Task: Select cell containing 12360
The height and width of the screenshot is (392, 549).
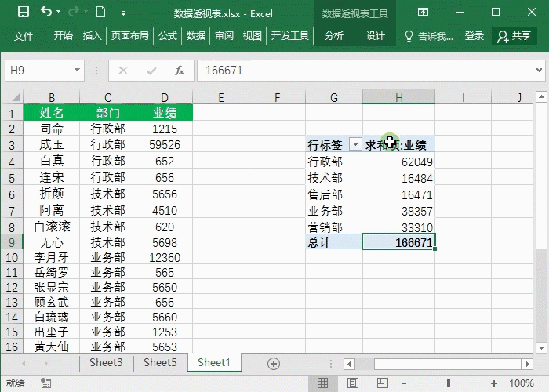Action: 164,258
